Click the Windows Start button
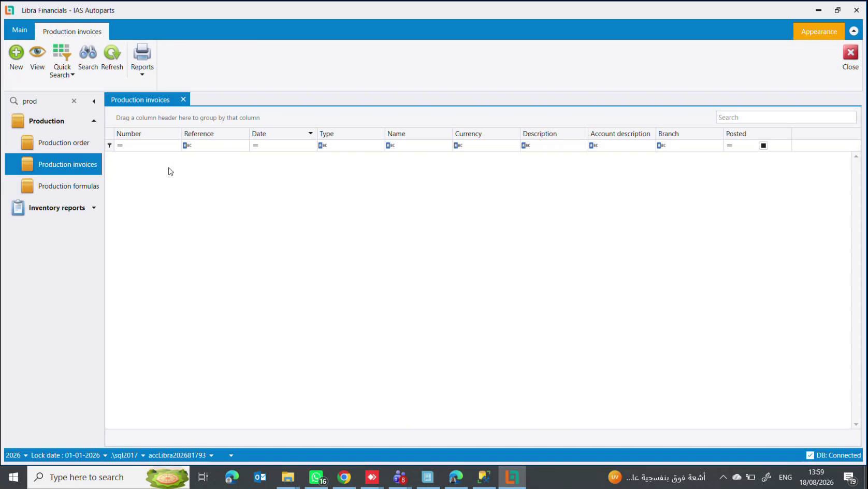 tap(13, 477)
